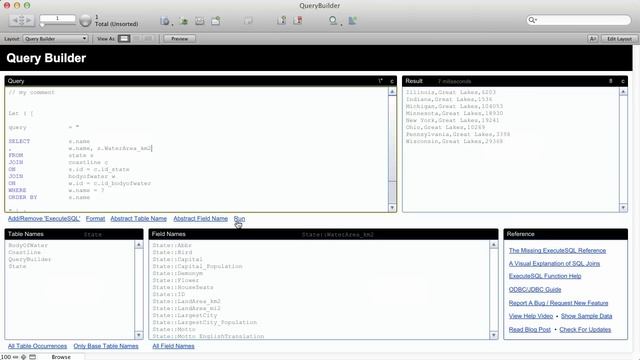Click the Find magnifier toolbar icon

[x=333, y=20]
